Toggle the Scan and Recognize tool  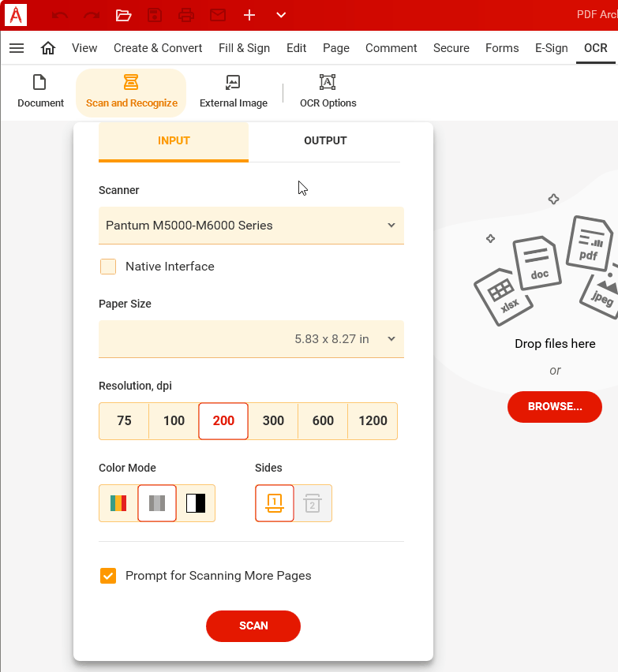131,92
